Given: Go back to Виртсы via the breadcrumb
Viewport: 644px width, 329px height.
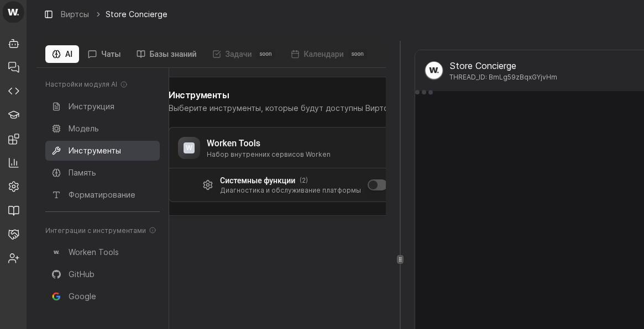Looking at the screenshot, I should point(75,14).
